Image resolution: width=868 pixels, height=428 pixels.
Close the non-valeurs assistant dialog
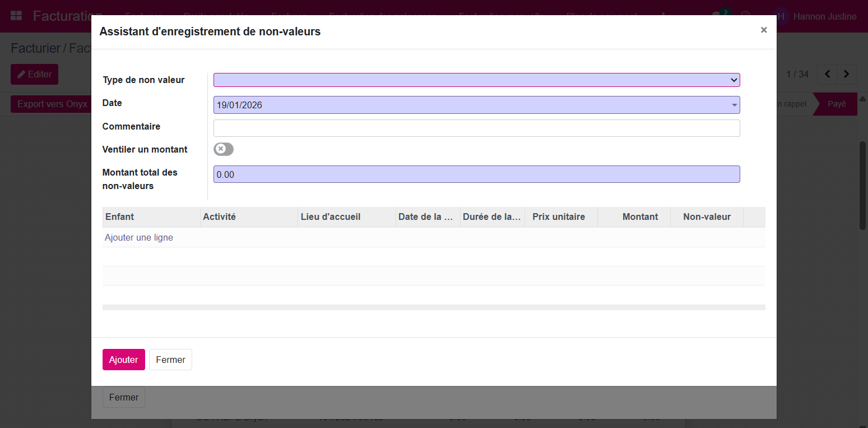pyautogui.click(x=763, y=30)
